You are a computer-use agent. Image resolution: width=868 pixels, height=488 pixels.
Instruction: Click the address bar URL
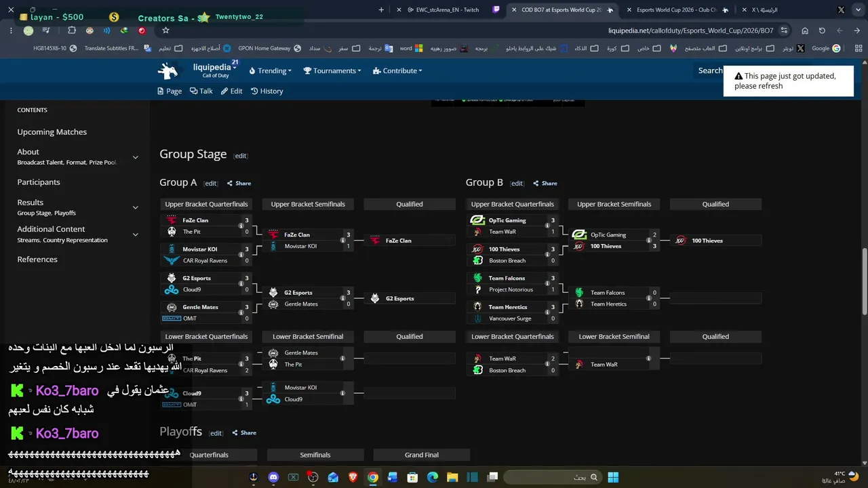[690, 30]
